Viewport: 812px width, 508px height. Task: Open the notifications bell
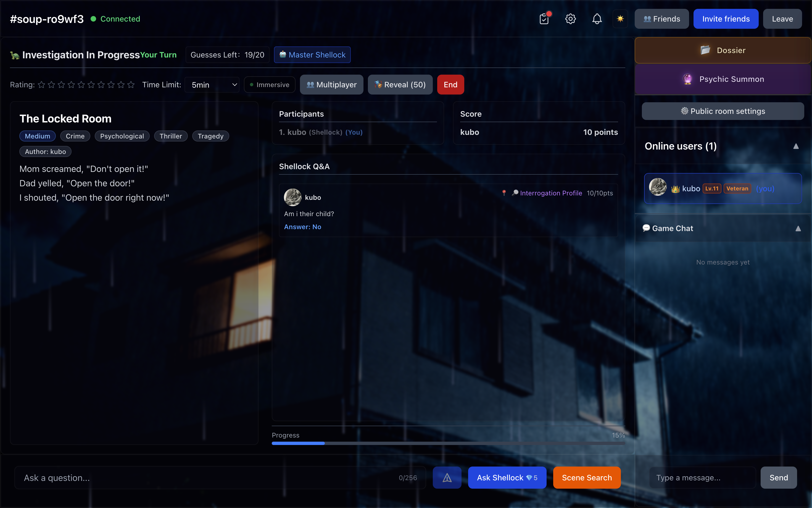tap(597, 19)
